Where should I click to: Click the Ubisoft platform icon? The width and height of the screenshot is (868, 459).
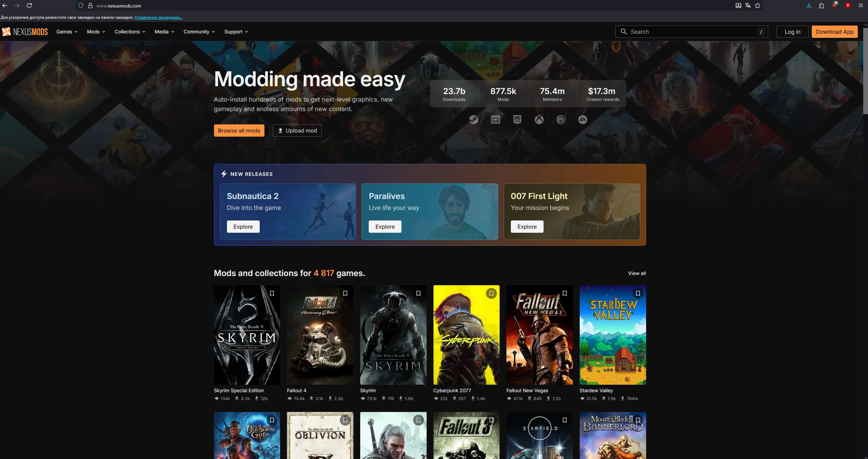tap(561, 120)
